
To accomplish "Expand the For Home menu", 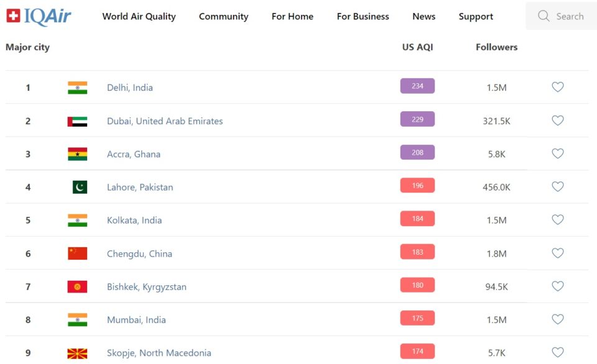I will [x=292, y=17].
